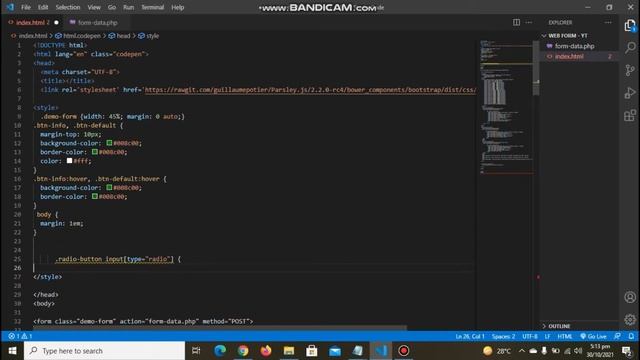Open the rawgit stylesheet URL link on line 6
This screenshot has height=360, width=640.
310,90
